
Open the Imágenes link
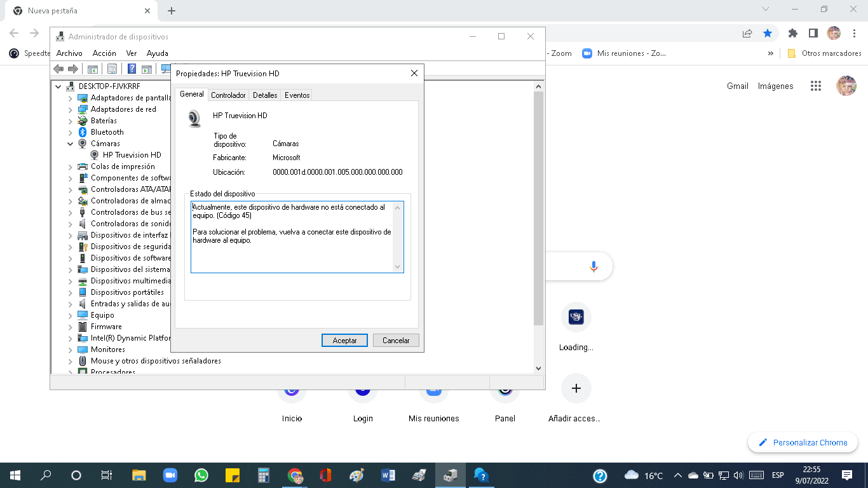coord(776,86)
